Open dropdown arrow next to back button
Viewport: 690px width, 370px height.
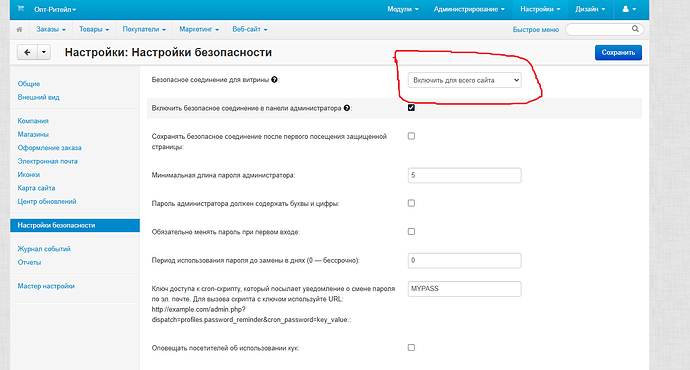pyautogui.click(x=44, y=52)
